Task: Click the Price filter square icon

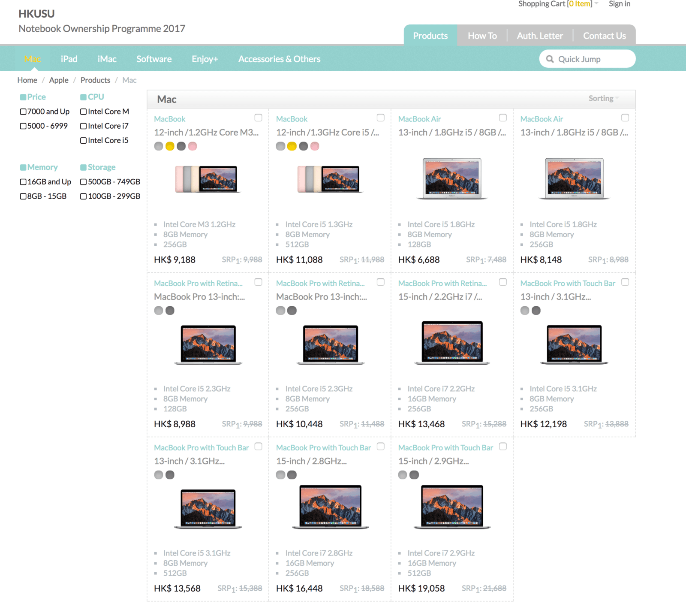Action: coord(23,97)
